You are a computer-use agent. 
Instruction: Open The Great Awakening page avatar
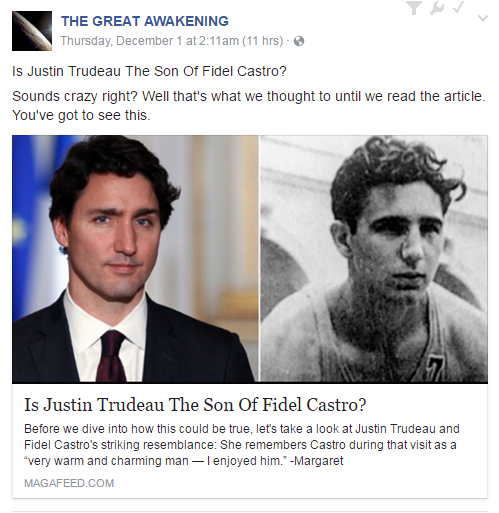point(32,31)
